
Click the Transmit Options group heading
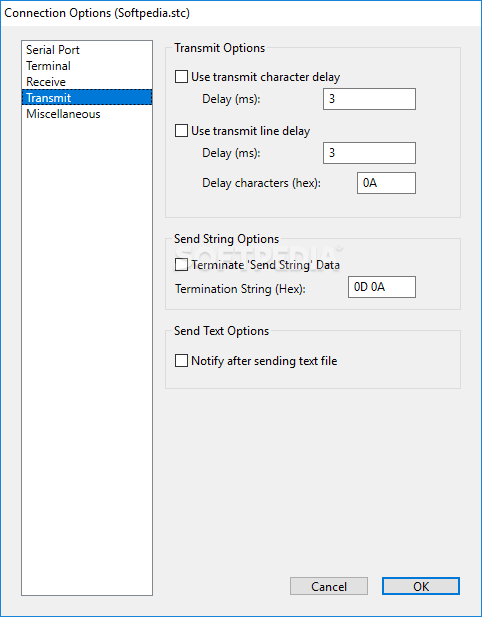click(x=220, y=48)
